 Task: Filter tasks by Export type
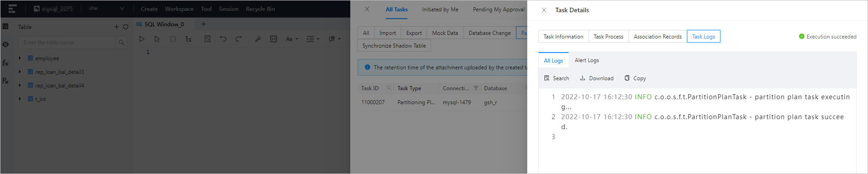pyautogui.click(x=414, y=33)
